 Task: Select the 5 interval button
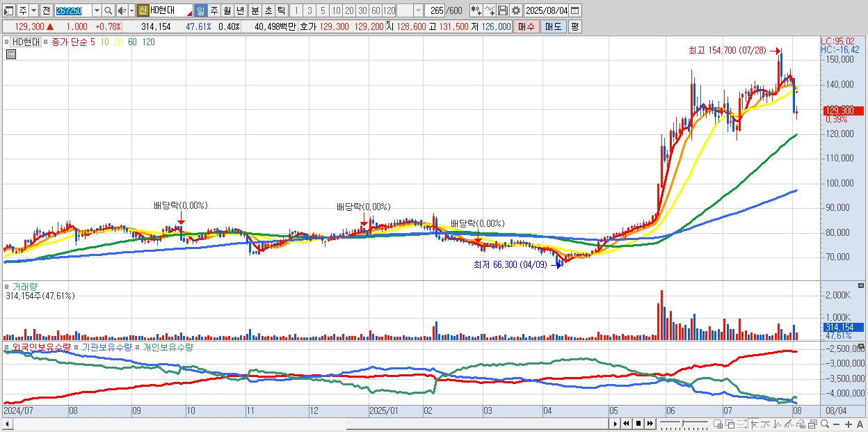coord(323,10)
